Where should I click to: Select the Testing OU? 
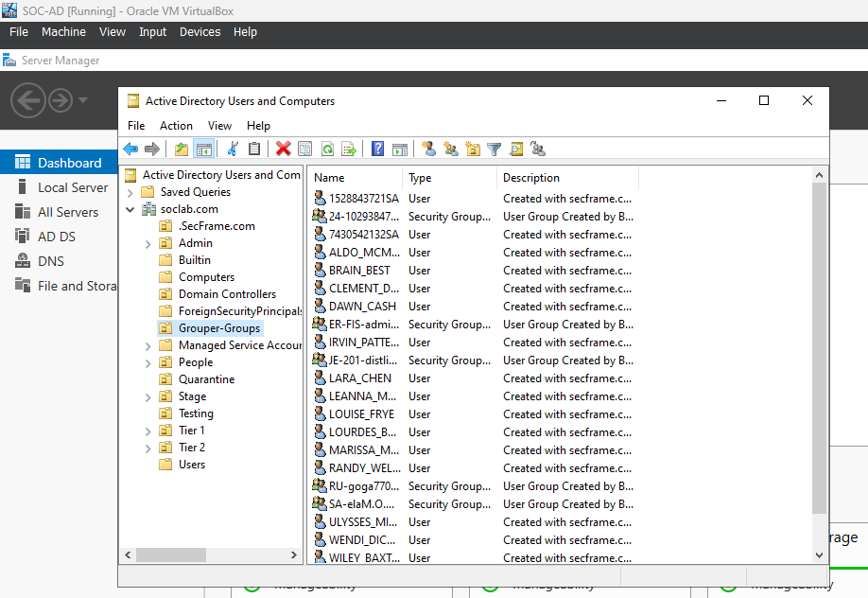[196, 413]
